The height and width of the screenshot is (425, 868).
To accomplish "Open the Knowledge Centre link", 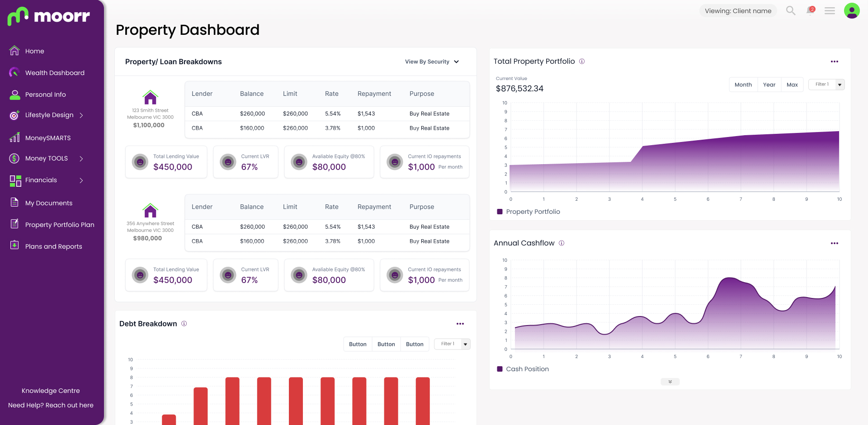I will point(51,391).
